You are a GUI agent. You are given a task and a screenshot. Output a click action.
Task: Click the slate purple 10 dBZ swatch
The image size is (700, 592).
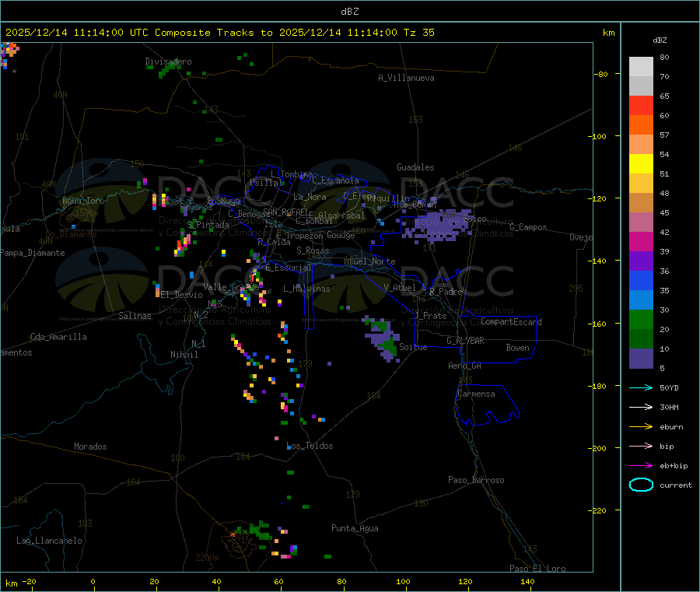[x=641, y=358]
